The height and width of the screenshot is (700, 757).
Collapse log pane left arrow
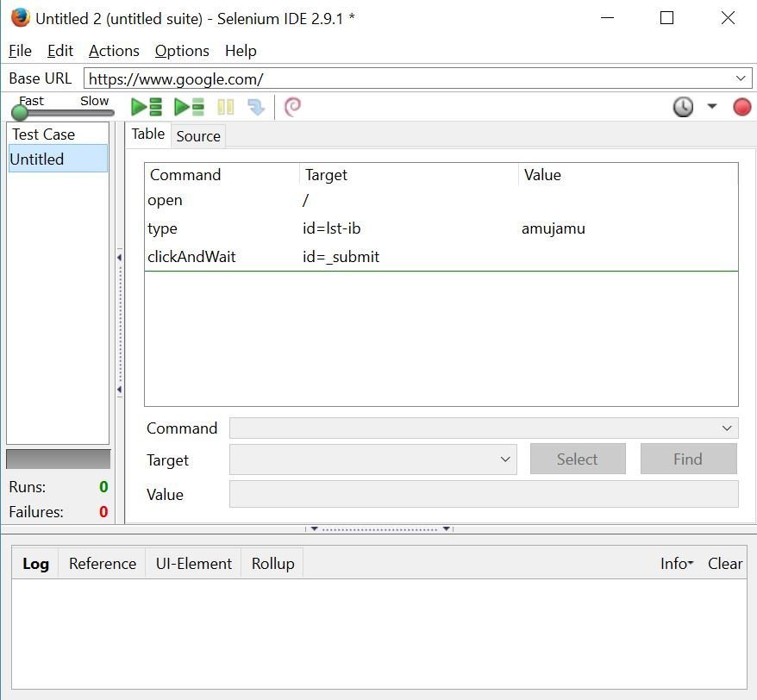pos(315,528)
